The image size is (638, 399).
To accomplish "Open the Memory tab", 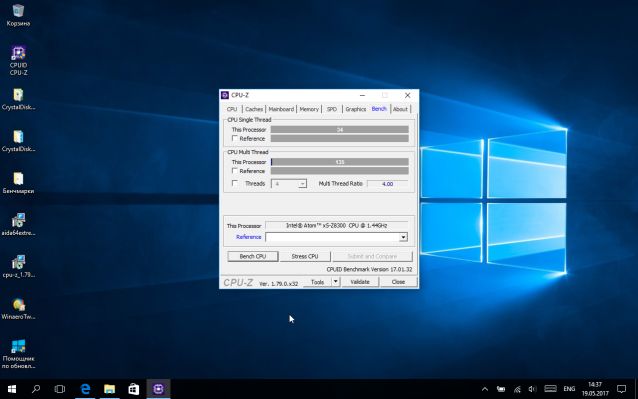I will click(309, 109).
